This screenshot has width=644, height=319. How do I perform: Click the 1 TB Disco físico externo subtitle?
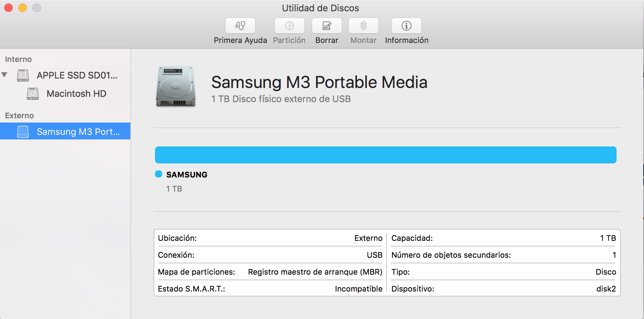(x=281, y=99)
